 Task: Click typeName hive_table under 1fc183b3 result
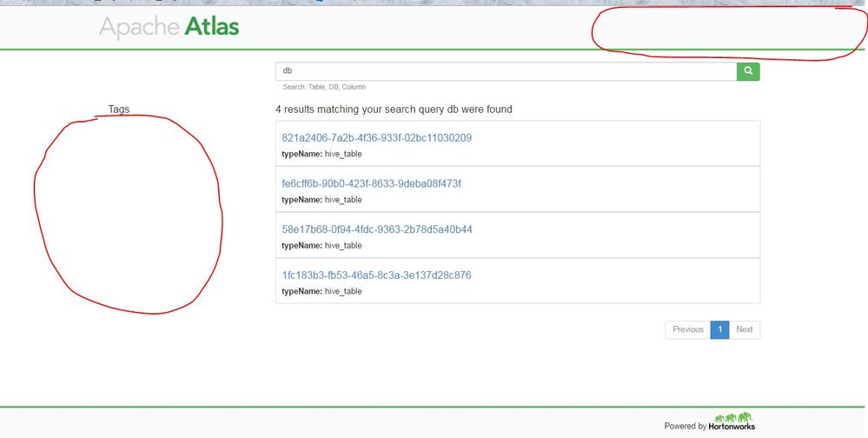[x=321, y=291]
